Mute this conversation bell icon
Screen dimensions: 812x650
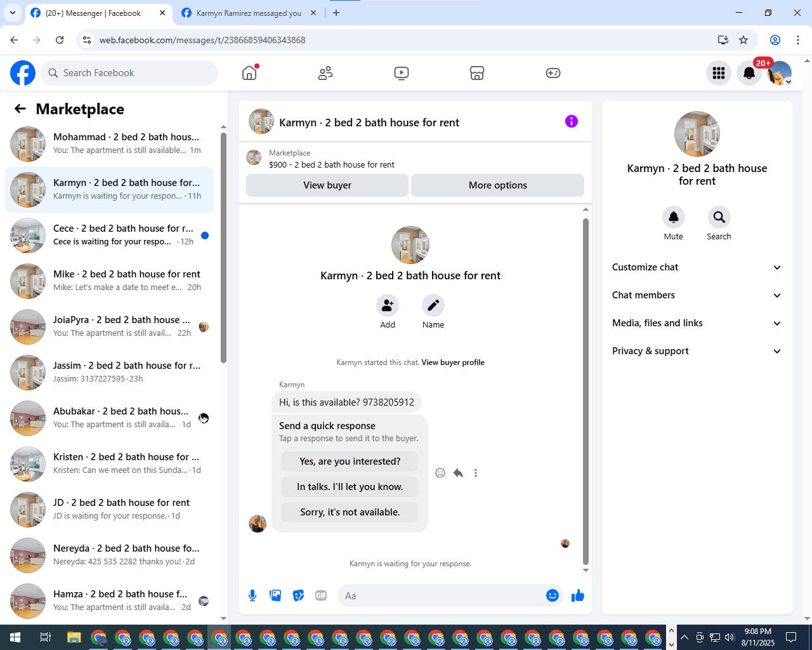[674, 217]
